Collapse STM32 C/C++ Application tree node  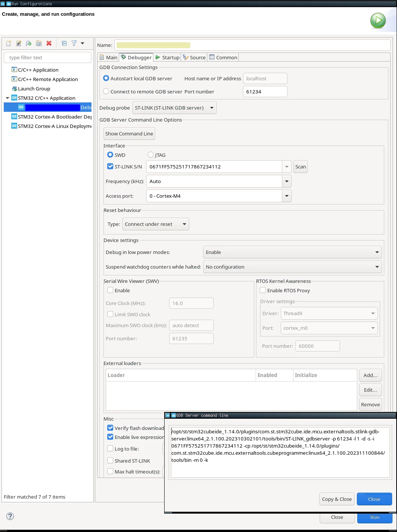point(7,98)
